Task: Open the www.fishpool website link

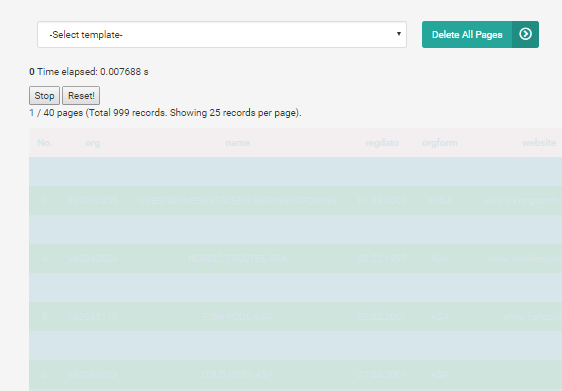Action: point(533,316)
